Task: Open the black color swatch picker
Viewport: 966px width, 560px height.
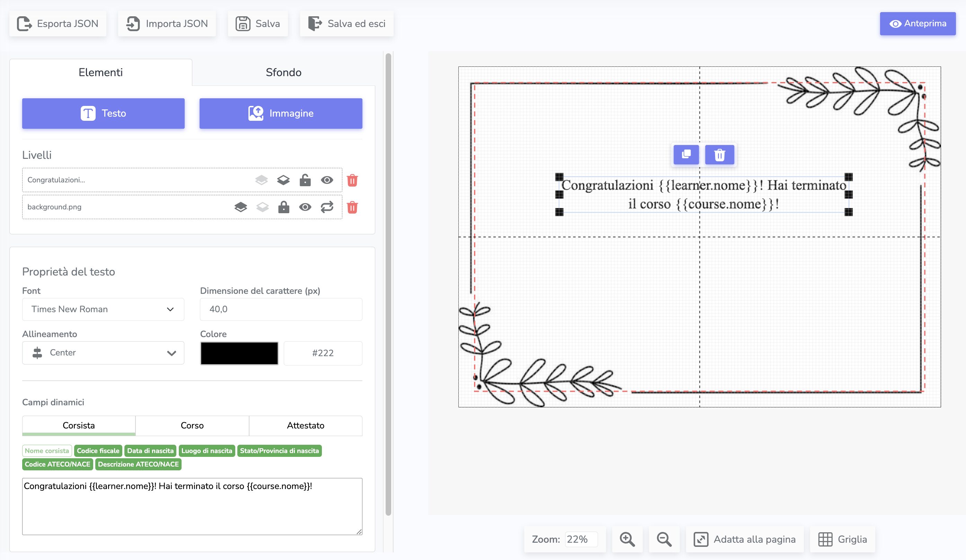Action: tap(239, 353)
